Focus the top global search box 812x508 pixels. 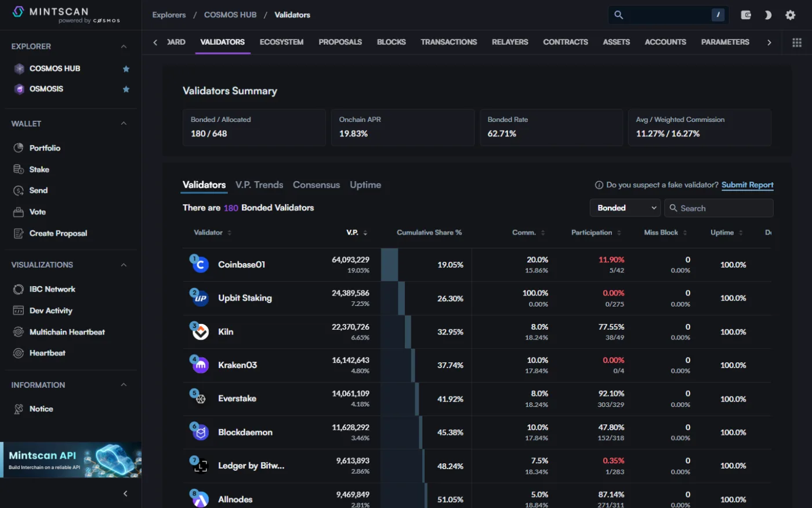point(668,15)
